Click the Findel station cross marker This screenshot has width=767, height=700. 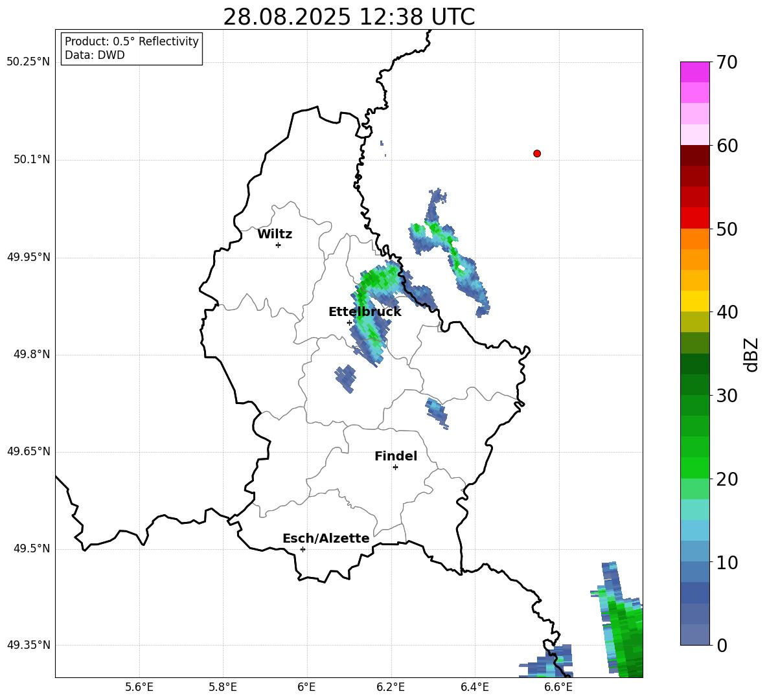(395, 467)
